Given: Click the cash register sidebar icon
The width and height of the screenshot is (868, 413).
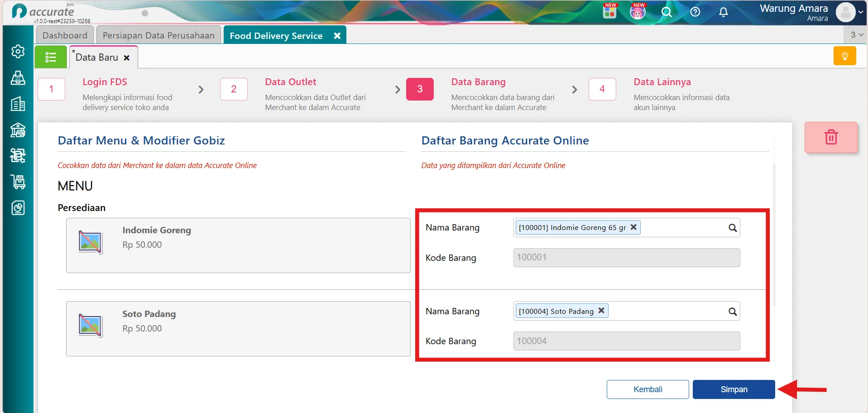Looking at the screenshot, I should (x=18, y=78).
